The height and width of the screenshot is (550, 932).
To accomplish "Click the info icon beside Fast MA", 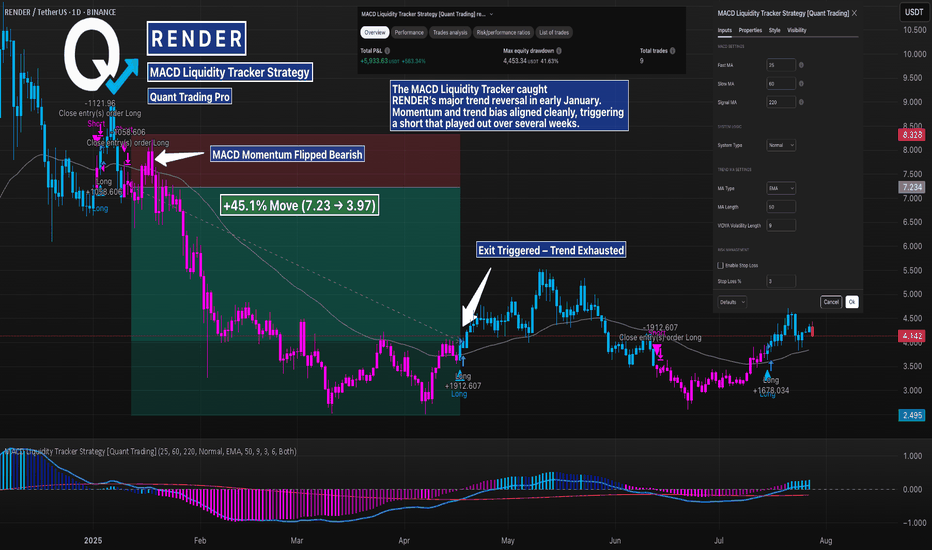I will [x=801, y=65].
